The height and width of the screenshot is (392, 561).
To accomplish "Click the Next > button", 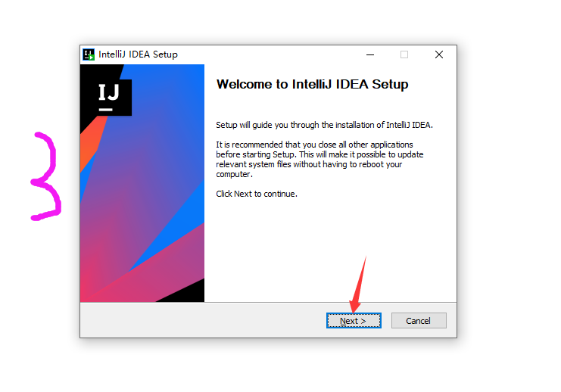I will pyautogui.click(x=354, y=320).
